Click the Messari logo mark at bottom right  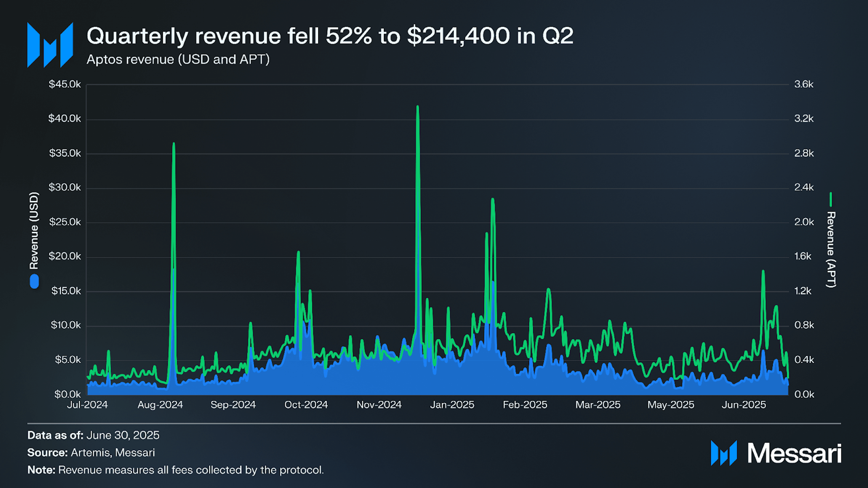(724, 453)
